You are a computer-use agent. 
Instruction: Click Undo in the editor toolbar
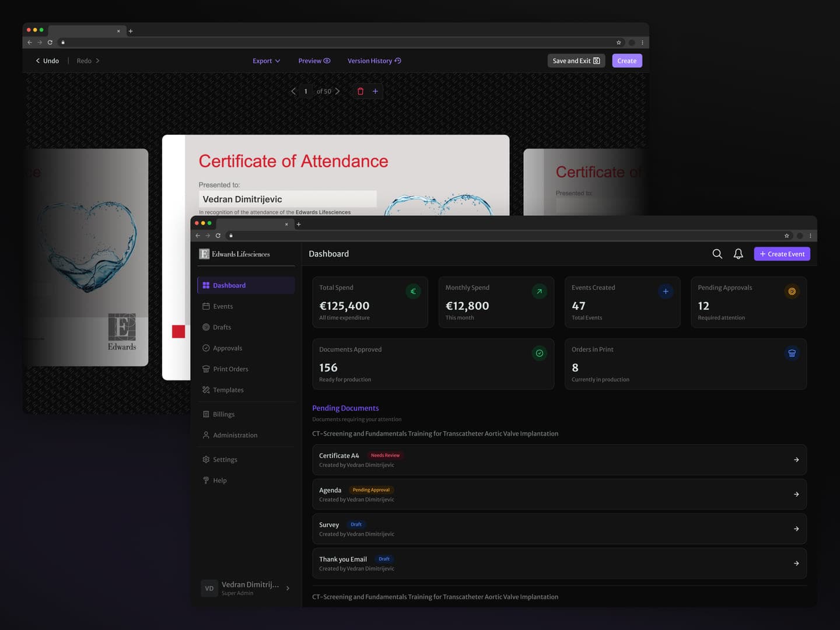point(47,61)
